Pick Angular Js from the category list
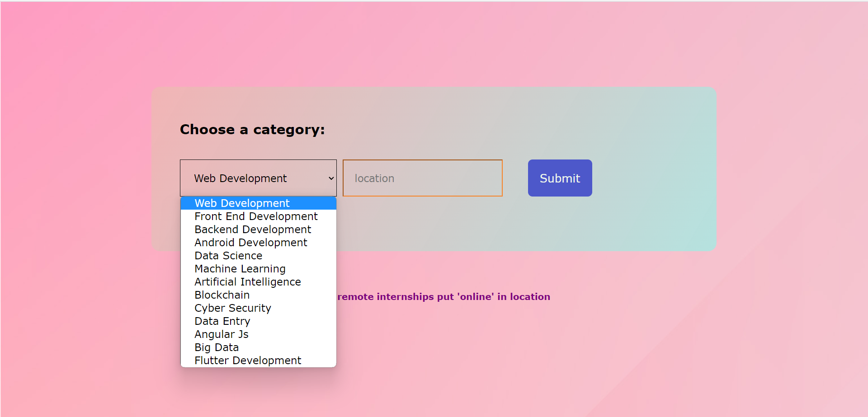This screenshot has width=868, height=417. coord(221,334)
